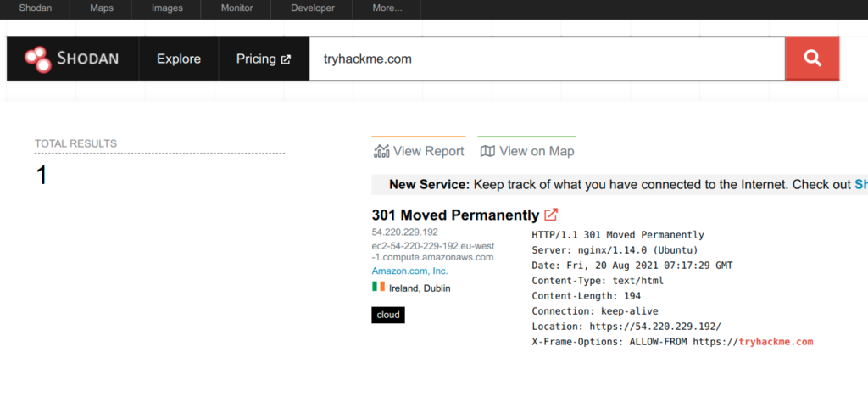Open Developer in the top navigation
The height and width of the screenshot is (397, 868).
(313, 8)
